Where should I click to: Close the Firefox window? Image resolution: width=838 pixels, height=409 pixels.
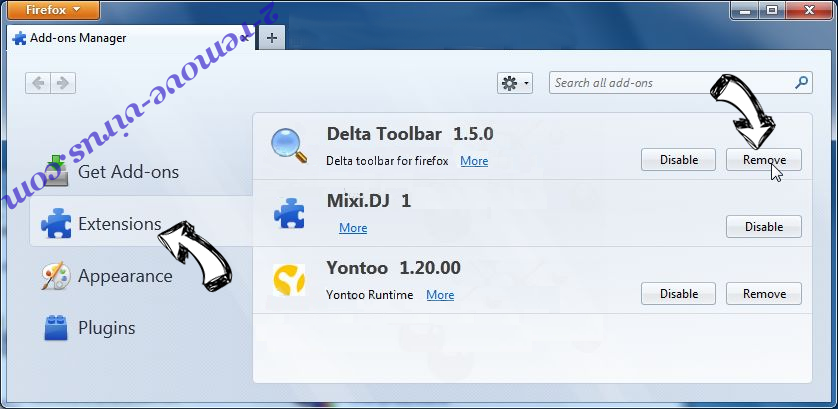811,9
